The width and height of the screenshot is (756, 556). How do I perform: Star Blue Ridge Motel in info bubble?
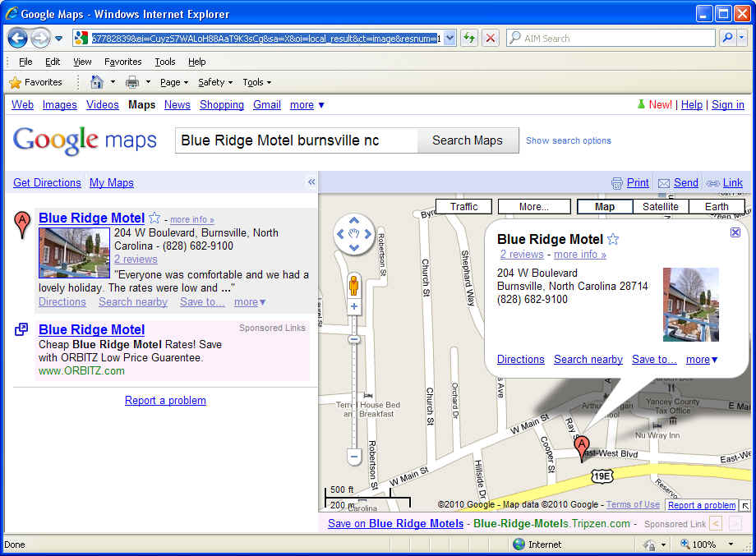[x=613, y=239]
